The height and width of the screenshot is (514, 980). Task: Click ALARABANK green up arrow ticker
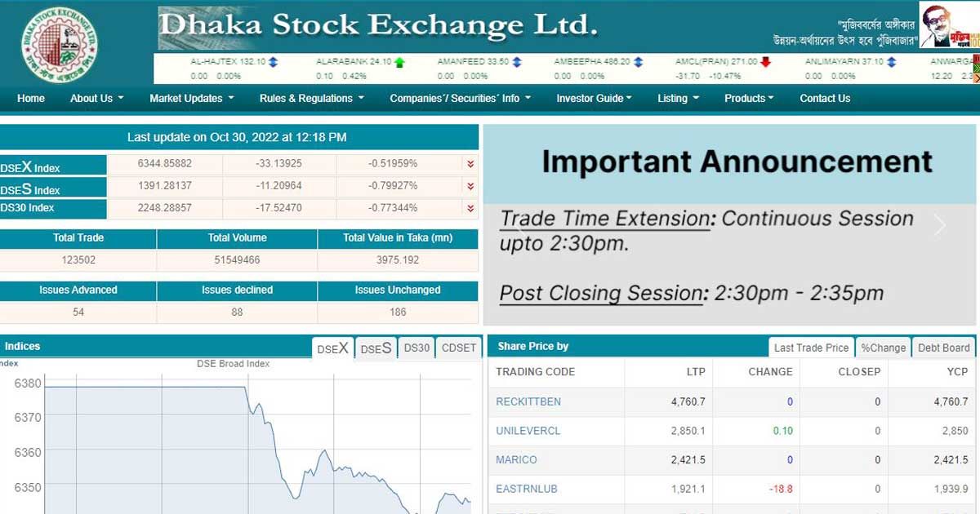[x=399, y=62]
